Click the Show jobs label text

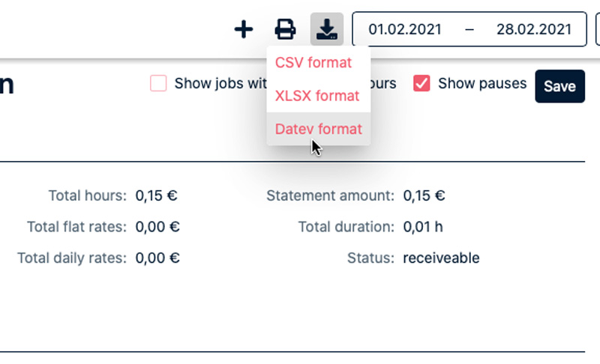(219, 83)
